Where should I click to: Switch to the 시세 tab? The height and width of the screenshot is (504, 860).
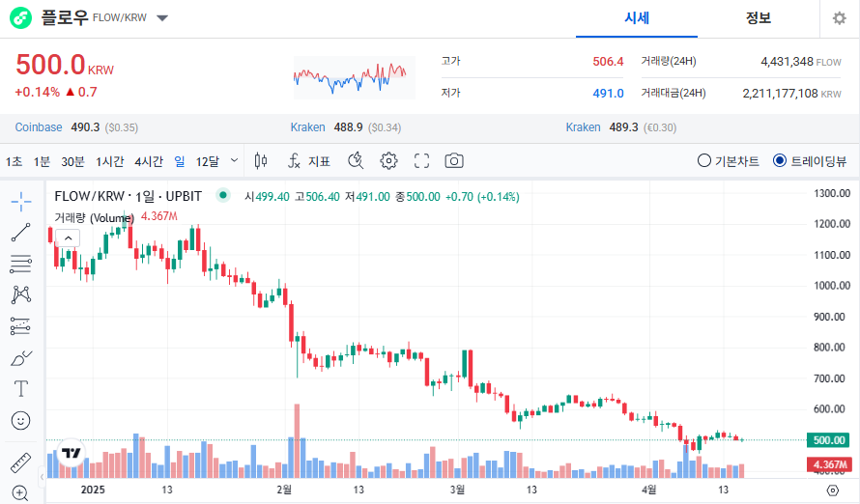click(x=637, y=18)
